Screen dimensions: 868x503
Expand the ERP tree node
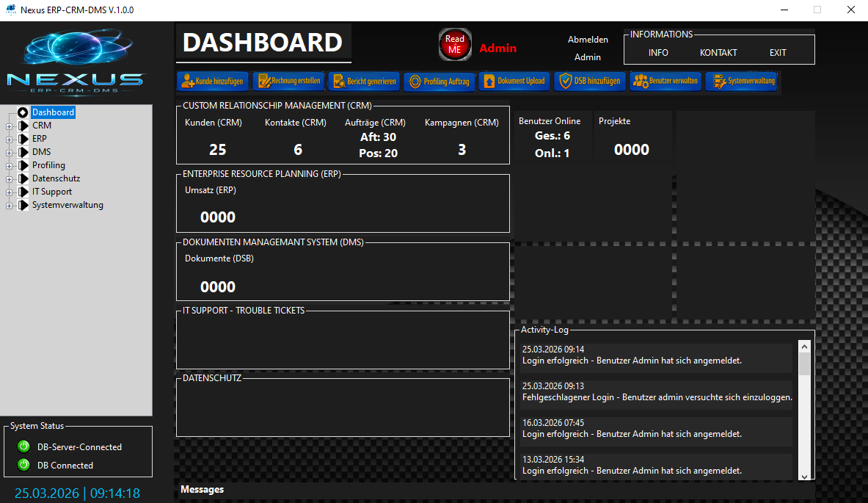pos(9,139)
